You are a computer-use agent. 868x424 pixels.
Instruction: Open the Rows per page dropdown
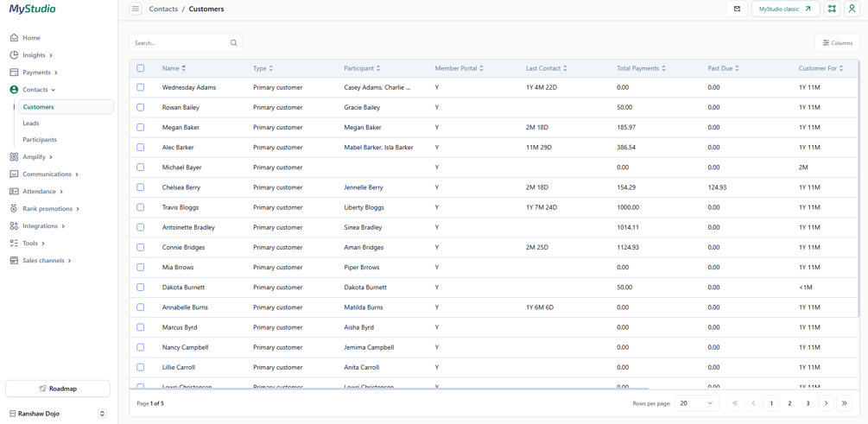[x=697, y=403]
